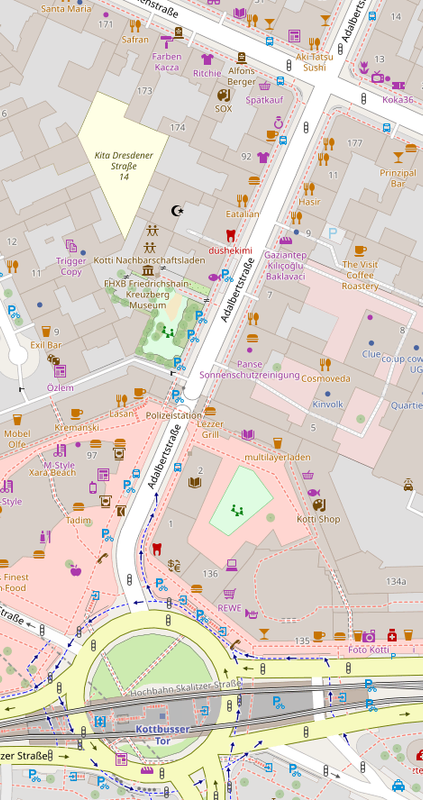Click the 'Santa Maria' label
The width and height of the screenshot is (423, 800).
point(66,9)
